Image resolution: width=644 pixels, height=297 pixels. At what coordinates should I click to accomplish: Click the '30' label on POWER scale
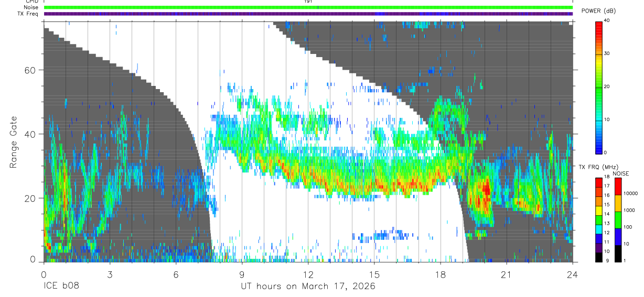point(607,54)
